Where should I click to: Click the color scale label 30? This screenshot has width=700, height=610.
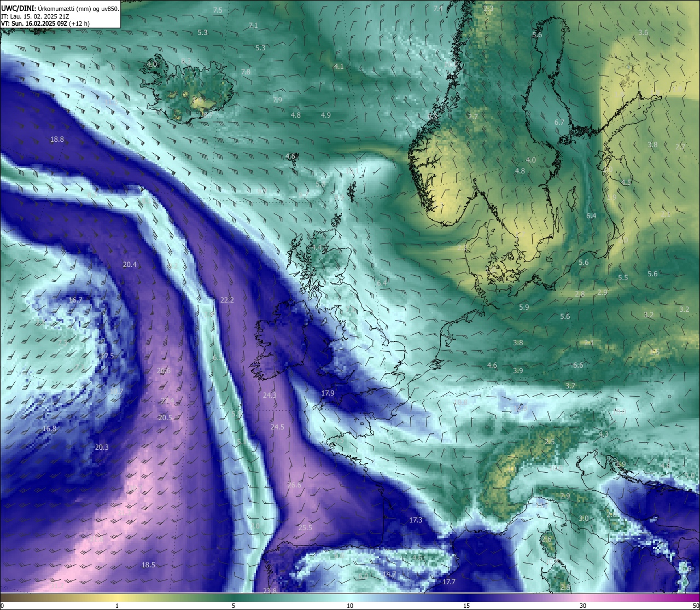coord(583,606)
